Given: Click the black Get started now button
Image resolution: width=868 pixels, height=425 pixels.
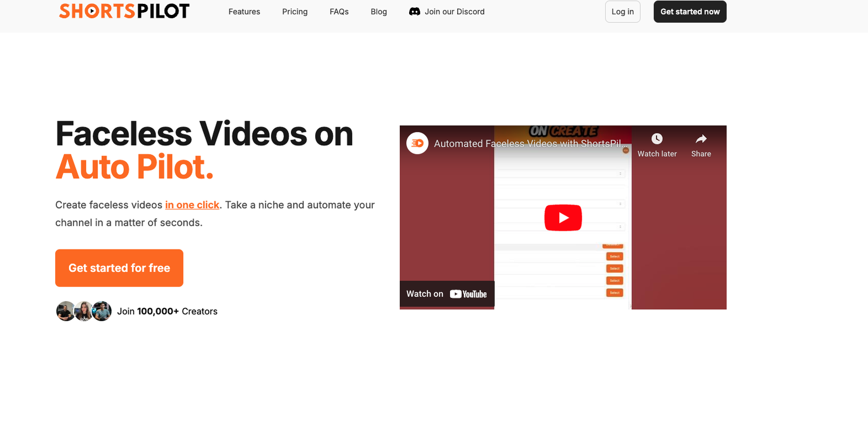Looking at the screenshot, I should pos(689,12).
